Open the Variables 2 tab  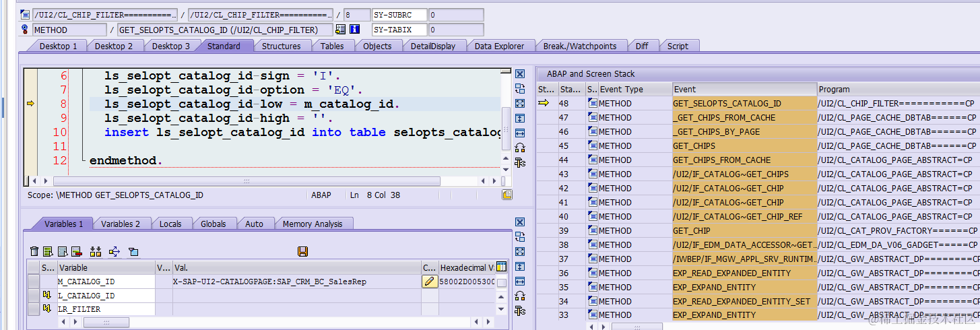click(121, 224)
